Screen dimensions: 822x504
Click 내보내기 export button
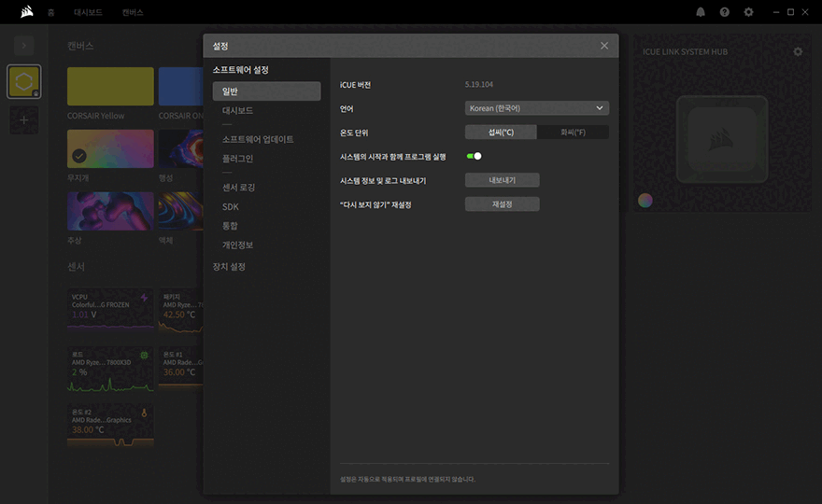point(503,180)
